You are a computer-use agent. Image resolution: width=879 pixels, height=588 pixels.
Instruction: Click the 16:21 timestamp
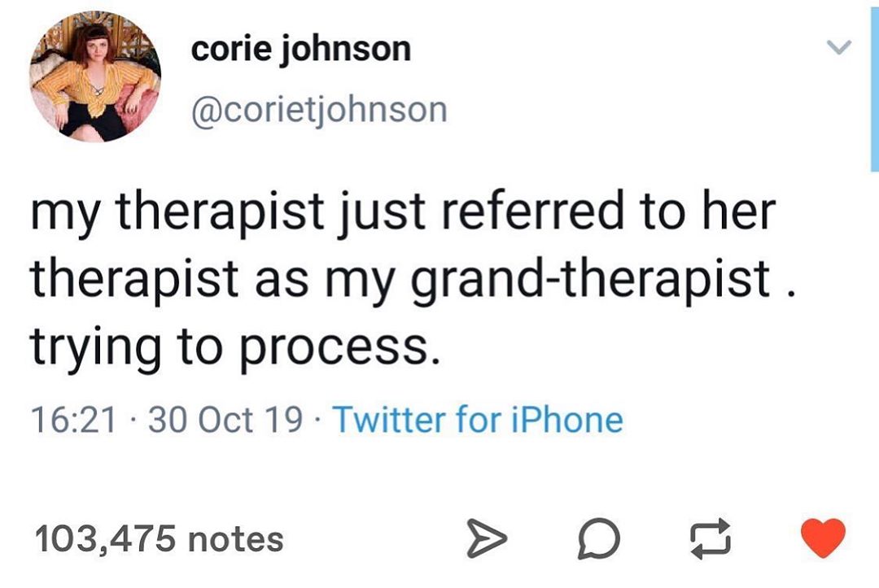72,420
